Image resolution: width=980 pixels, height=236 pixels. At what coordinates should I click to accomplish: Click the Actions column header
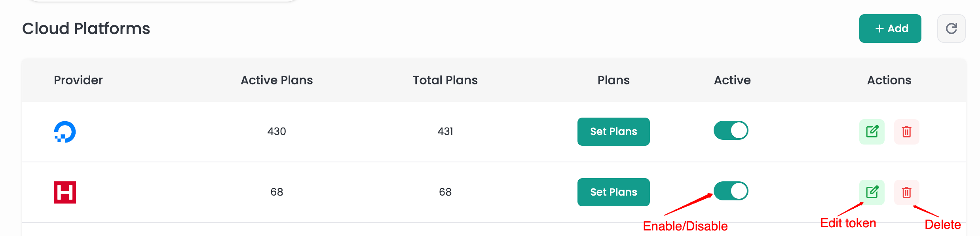pyautogui.click(x=889, y=80)
